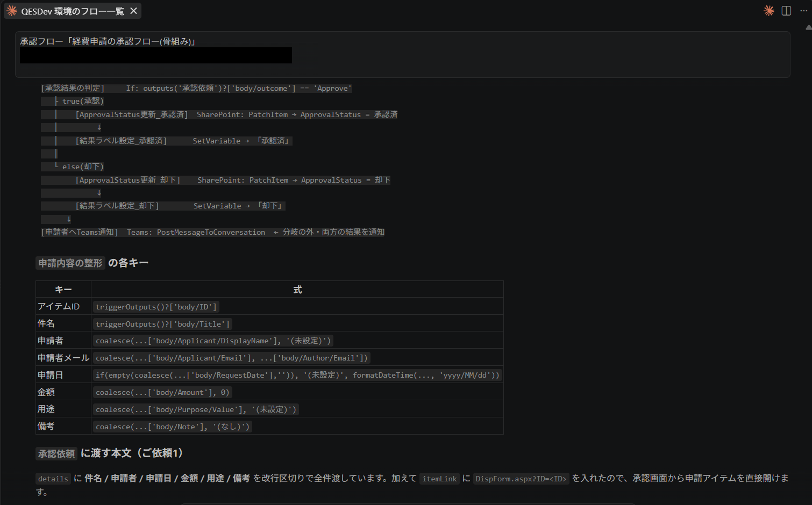Click the 申請日 table cell
The image size is (812, 505).
click(x=63, y=375)
